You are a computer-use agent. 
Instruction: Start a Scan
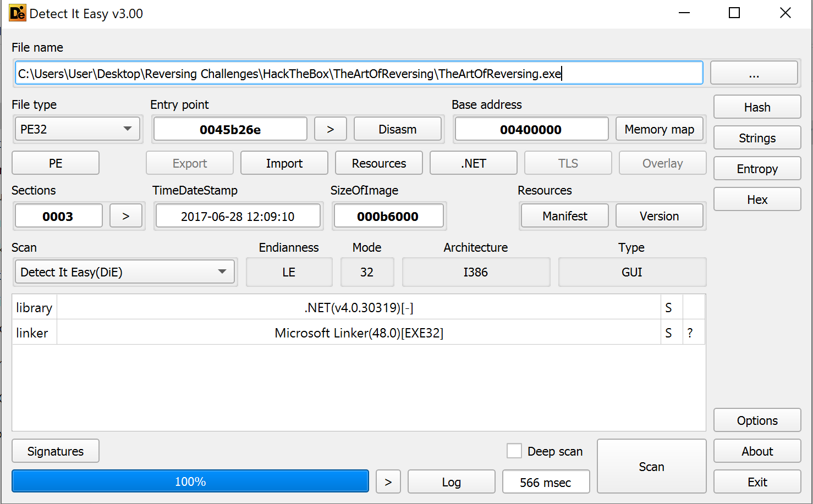coord(652,466)
